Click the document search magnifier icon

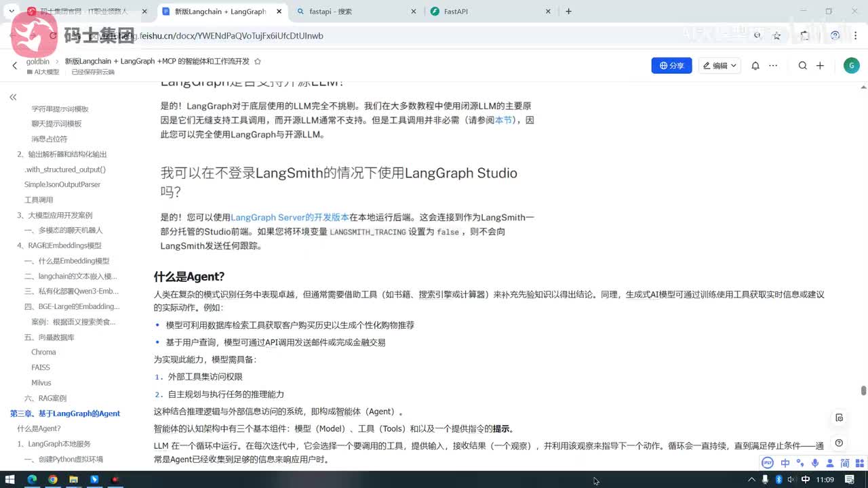pos(803,66)
